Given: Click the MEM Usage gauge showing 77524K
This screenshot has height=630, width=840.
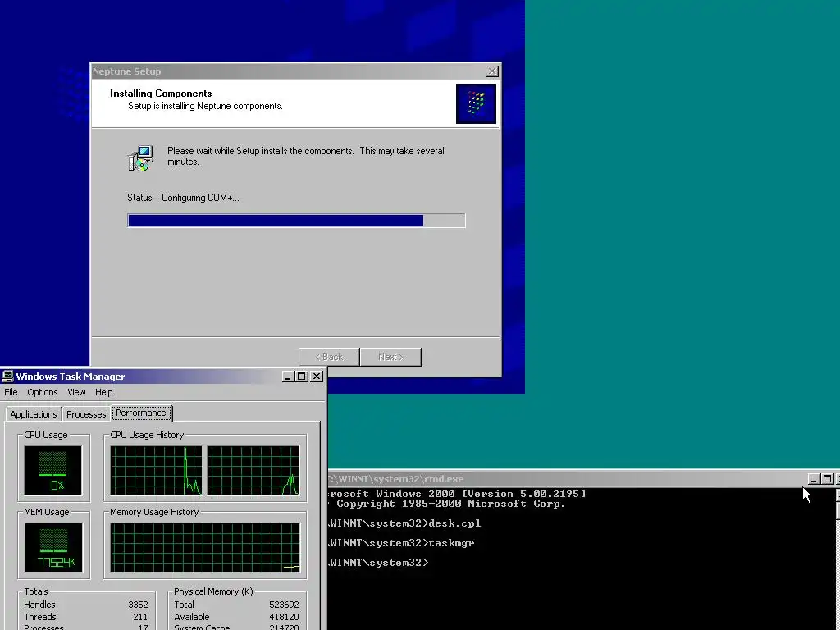Looking at the screenshot, I should [53, 547].
